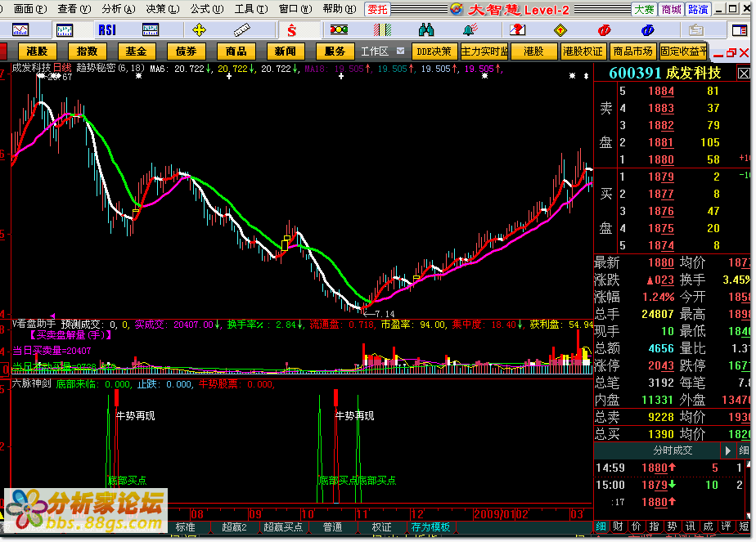Open the traffic light signal icon

tap(339, 30)
